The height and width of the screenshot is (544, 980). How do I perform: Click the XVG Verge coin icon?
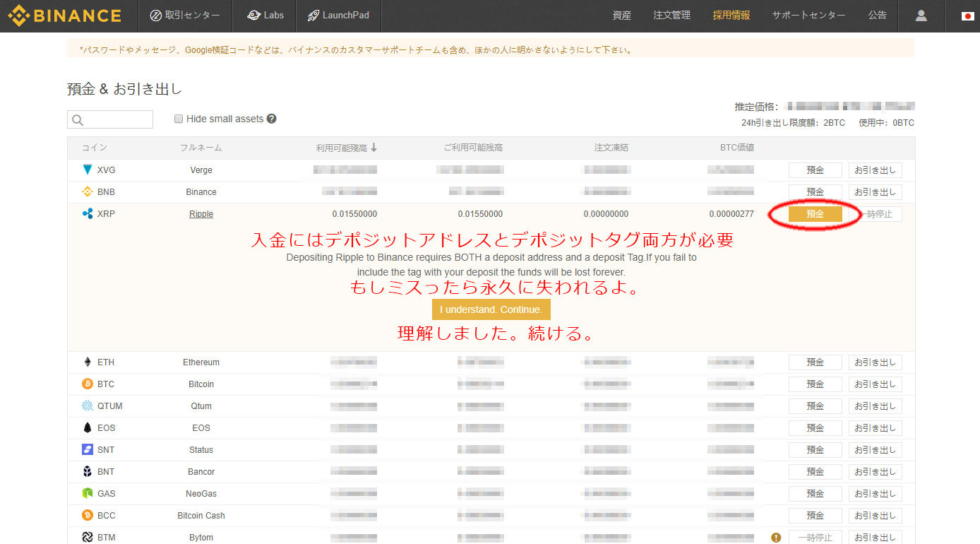pyautogui.click(x=88, y=170)
